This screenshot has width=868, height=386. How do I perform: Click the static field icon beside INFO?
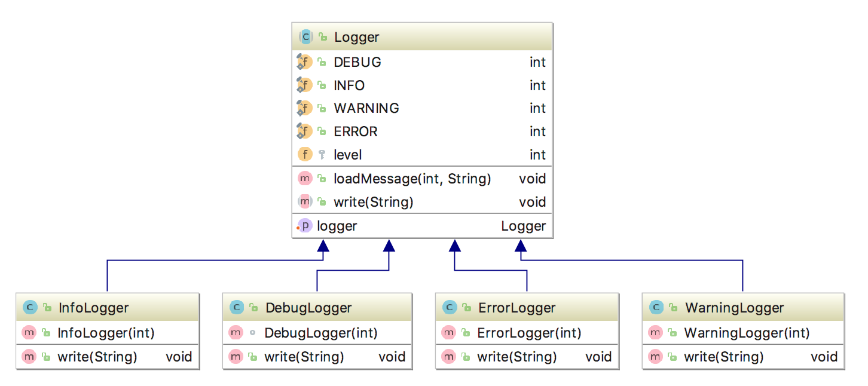305,85
